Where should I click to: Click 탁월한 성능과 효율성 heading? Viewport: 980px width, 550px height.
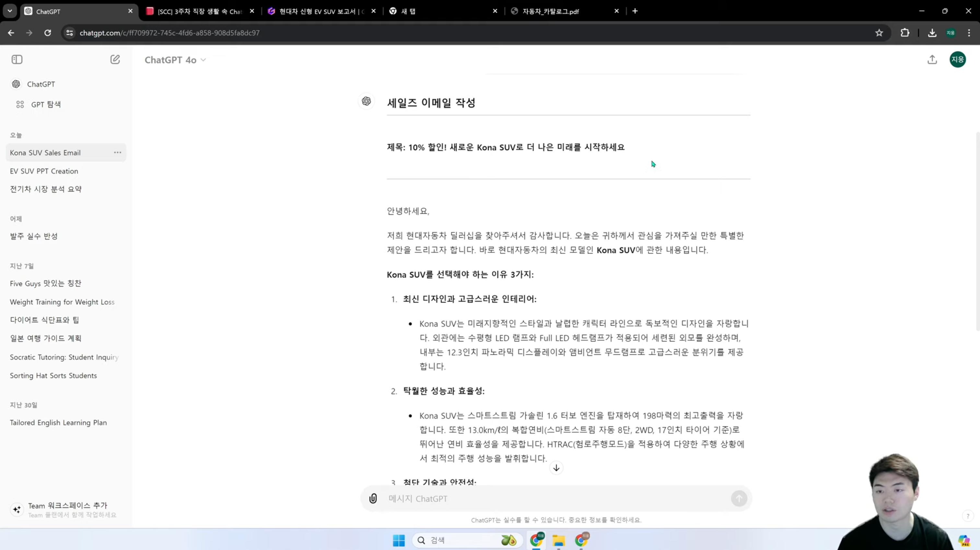[444, 391]
